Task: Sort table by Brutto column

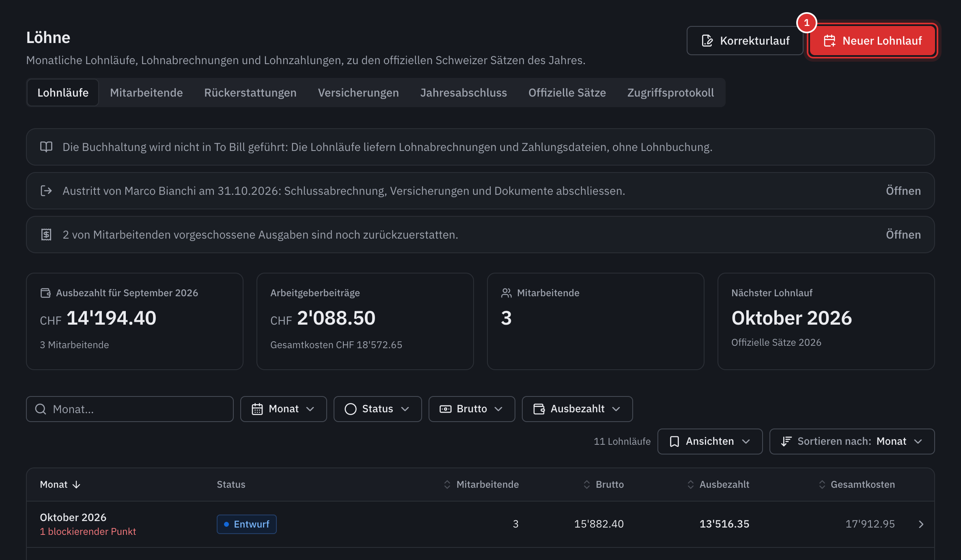Action: [603, 485]
